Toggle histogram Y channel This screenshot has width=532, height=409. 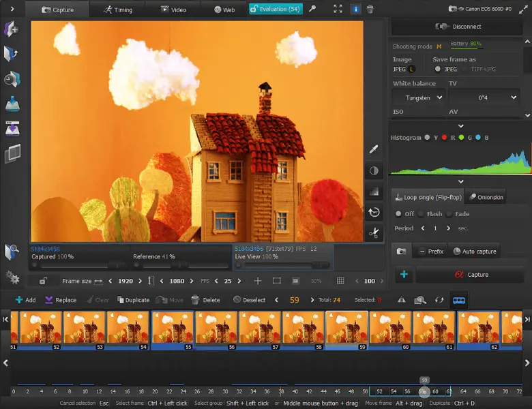[427, 137]
